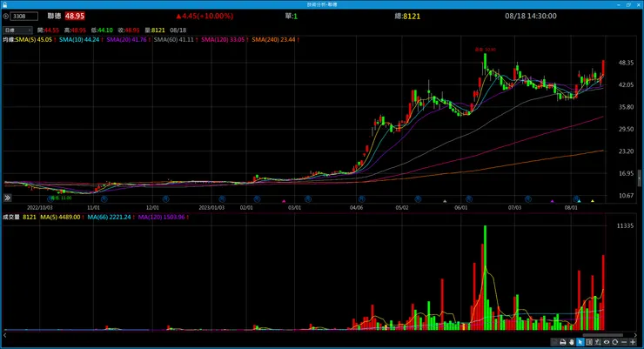Click the highlighted price 48.95
The height and width of the screenshot is (349, 644).
coord(75,16)
